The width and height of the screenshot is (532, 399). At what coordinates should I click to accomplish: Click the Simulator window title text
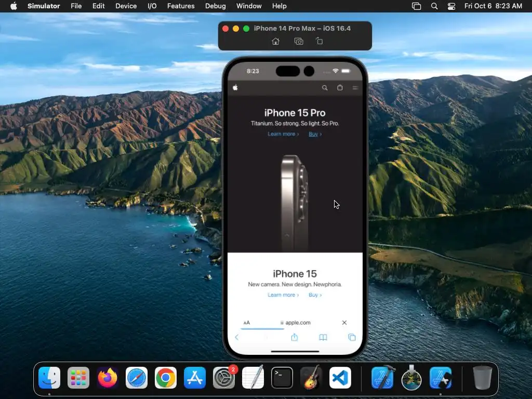tap(302, 29)
